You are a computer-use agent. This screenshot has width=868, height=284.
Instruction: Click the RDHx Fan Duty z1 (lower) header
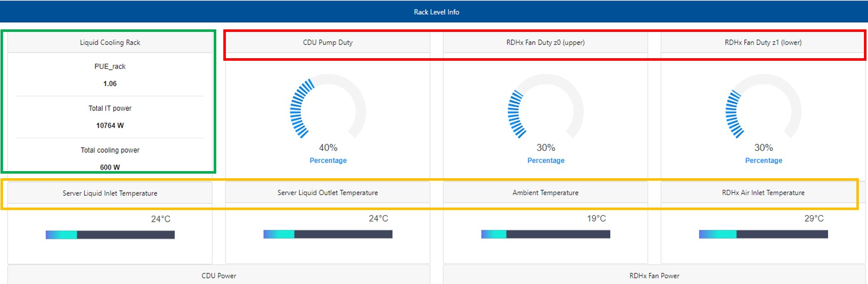763,43
